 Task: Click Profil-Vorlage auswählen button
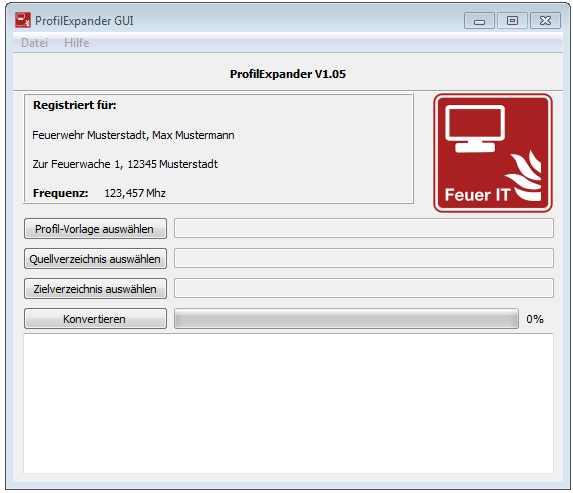coord(95,229)
